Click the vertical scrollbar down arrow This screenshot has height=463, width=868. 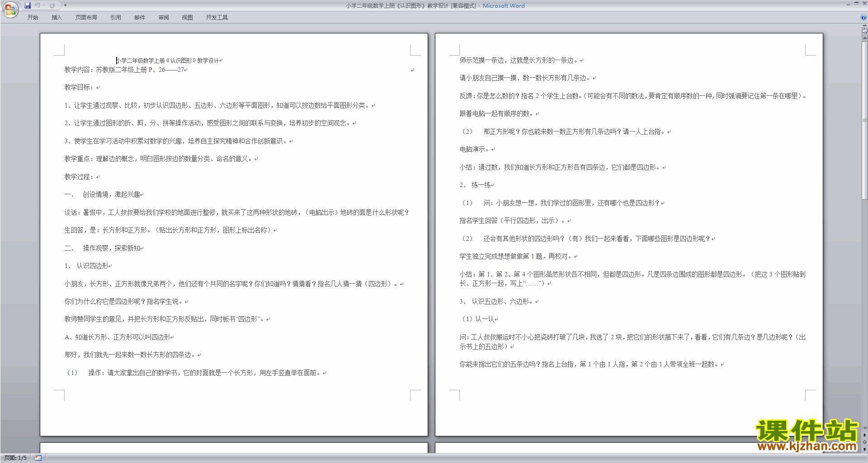pyautogui.click(x=864, y=428)
